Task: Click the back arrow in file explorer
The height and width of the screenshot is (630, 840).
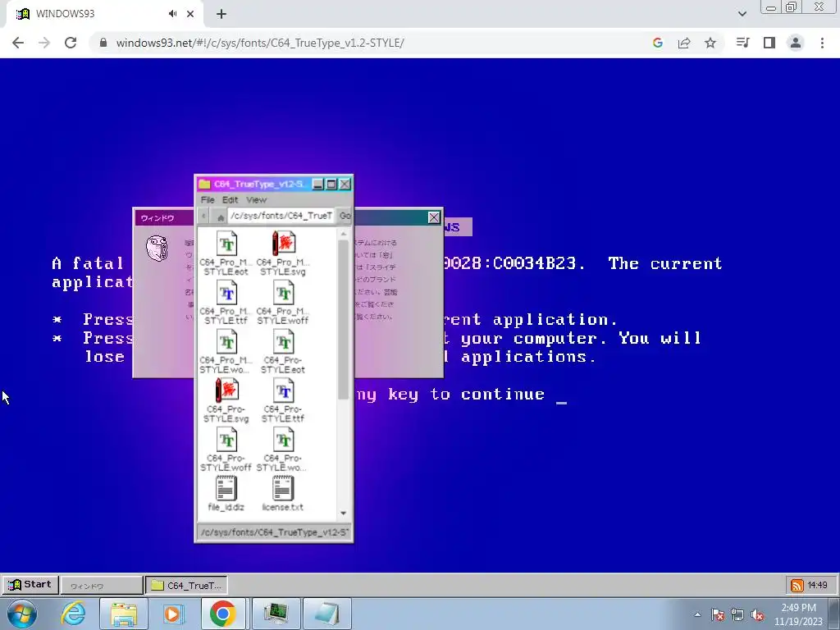Action: (x=203, y=216)
